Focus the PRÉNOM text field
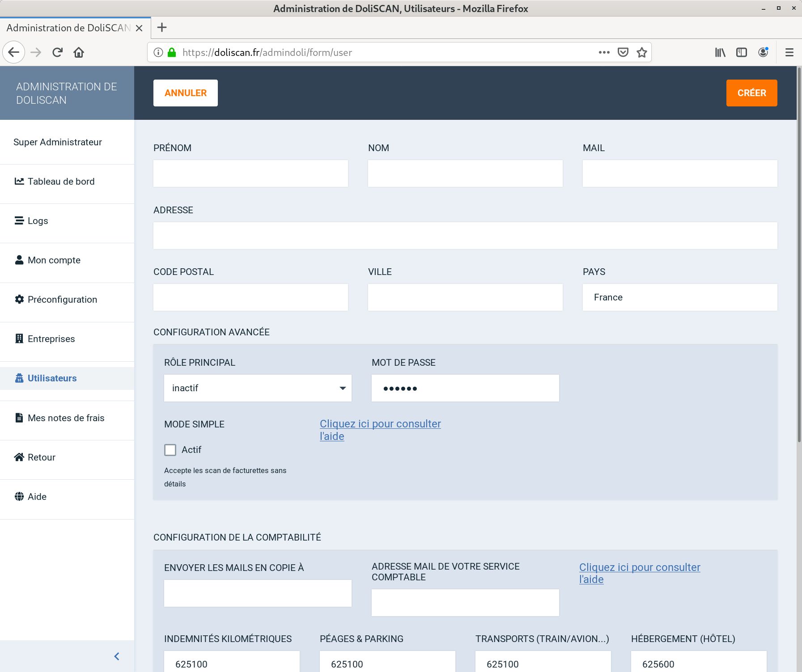Viewport: 802px width, 672px height. coord(250,173)
